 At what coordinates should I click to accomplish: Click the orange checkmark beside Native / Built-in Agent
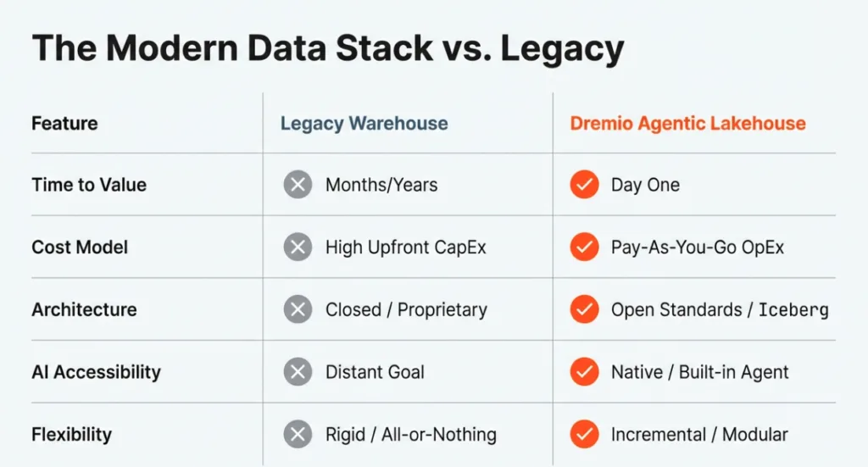click(x=584, y=371)
